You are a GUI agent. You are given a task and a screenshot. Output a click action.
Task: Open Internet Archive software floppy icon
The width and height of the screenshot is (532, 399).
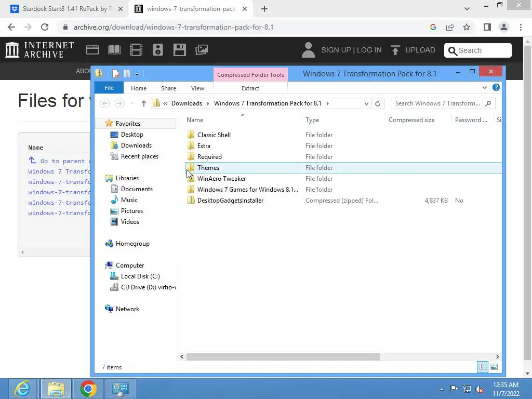coord(179,50)
